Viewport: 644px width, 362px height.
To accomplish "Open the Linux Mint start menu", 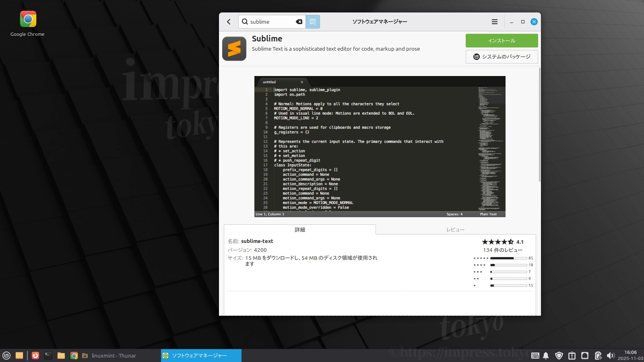I will (x=6, y=356).
